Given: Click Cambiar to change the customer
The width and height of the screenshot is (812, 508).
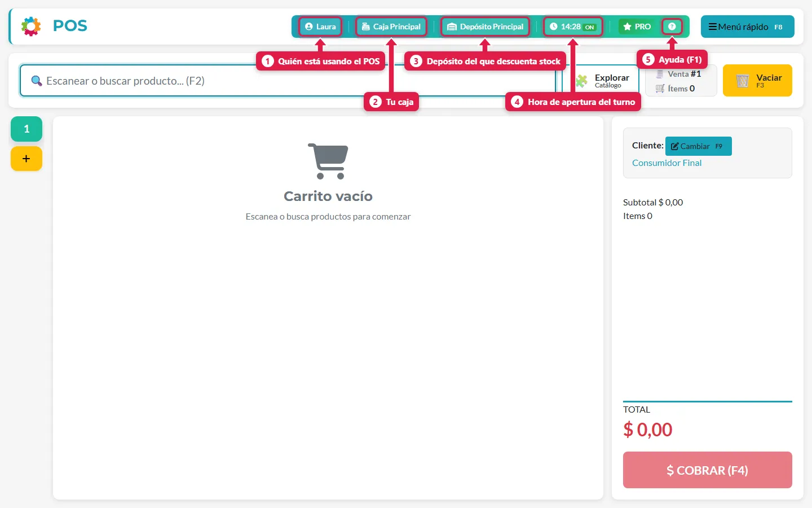Looking at the screenshot, I should pyautogui.click(x=698, y=146).
